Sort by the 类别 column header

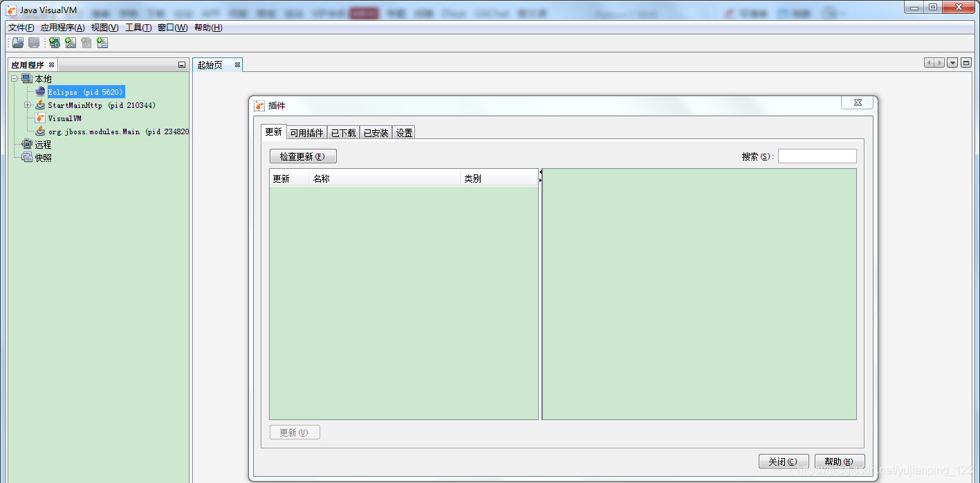click(x=499, y=179)
